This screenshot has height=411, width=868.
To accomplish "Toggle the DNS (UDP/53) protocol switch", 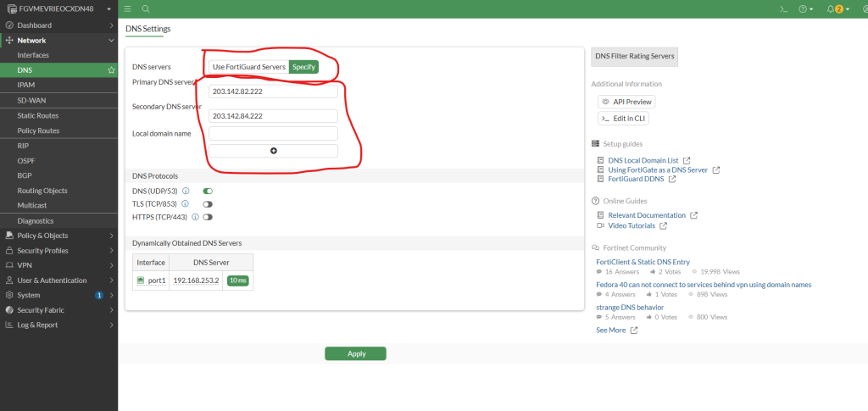I will tap(208, 191).
